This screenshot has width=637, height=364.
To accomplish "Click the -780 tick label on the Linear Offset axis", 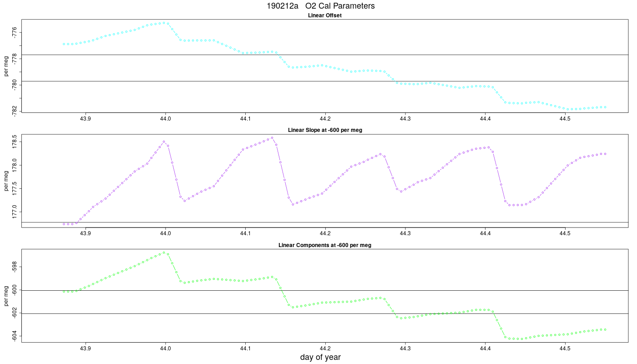I will [15, 85].
